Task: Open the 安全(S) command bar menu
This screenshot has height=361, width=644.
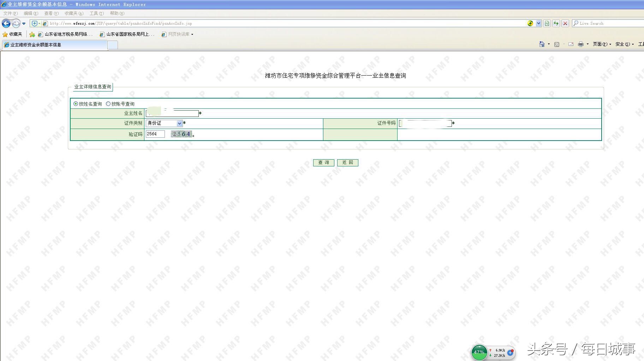Action: pyautogui.click(x=624, y=44)
